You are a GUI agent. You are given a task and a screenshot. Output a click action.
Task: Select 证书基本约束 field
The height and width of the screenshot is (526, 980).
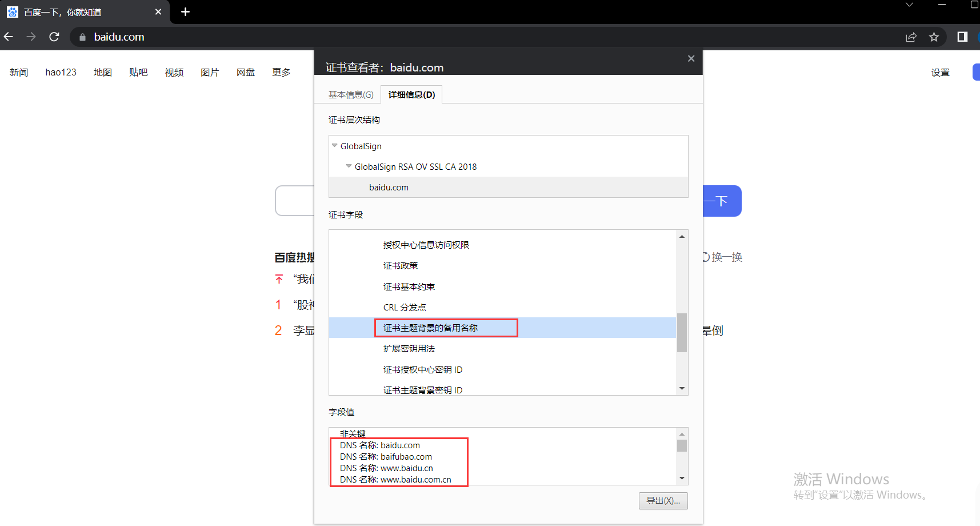point(409,287)
